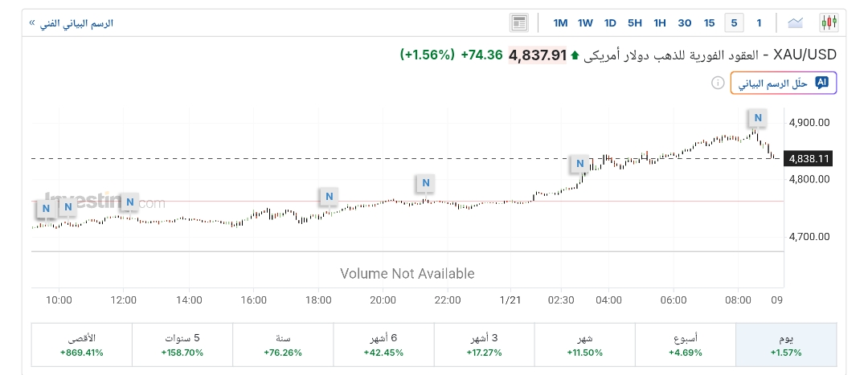Switch to candlestick chart type
The image size is (868, 375).
[x=829, y=22]
